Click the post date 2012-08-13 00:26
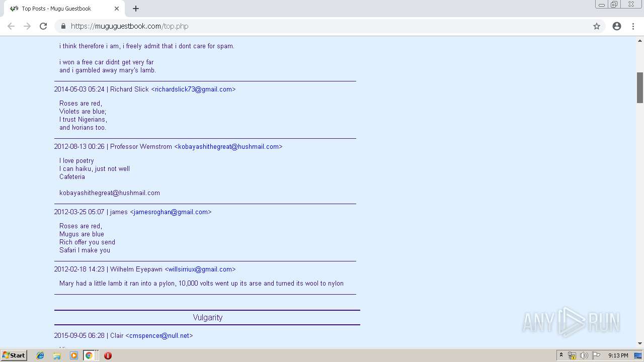 (x=79, y=146)
